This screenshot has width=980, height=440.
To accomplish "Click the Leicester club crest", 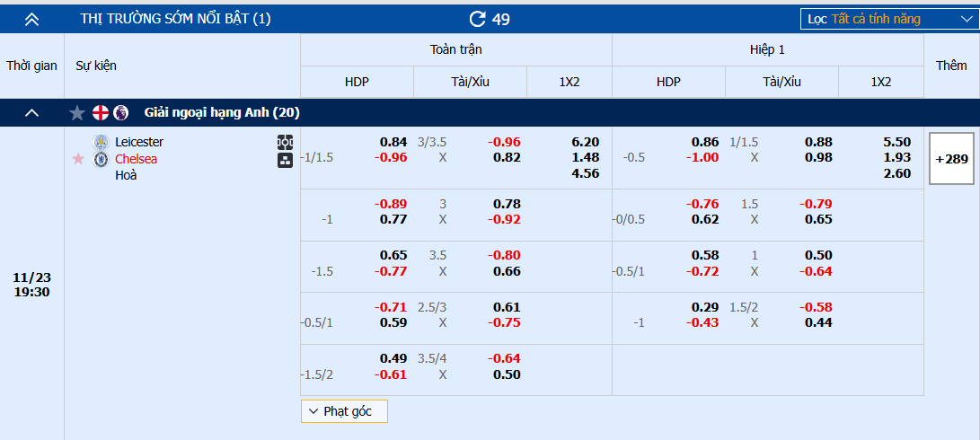I will coord(102,142).
